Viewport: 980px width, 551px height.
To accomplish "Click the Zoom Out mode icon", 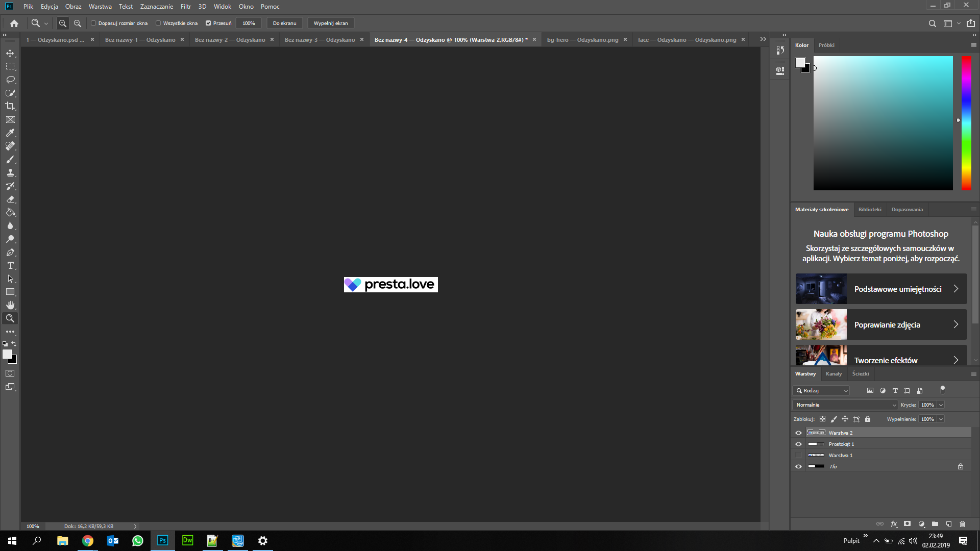I will click(x=78, y=23).
